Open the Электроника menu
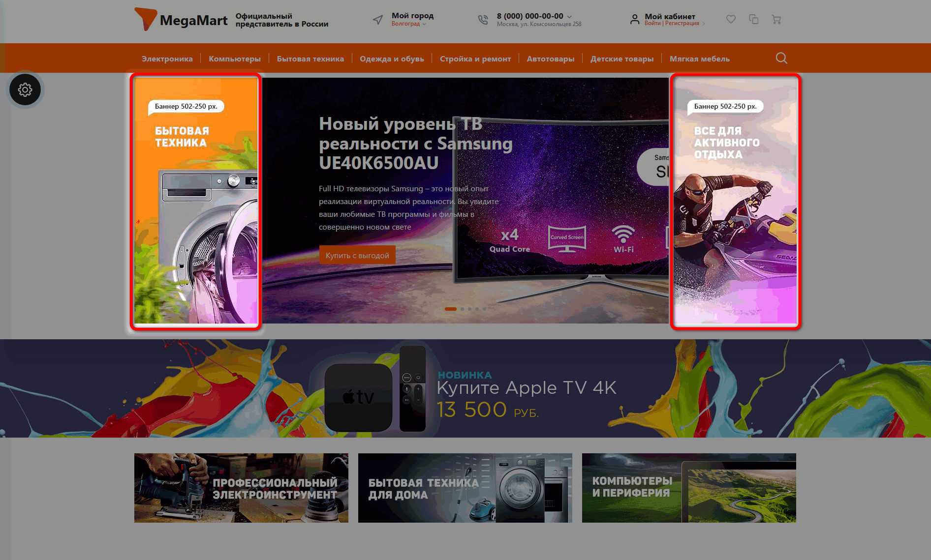The width and height of the screenshot is (931, 560). coord(167,59)
